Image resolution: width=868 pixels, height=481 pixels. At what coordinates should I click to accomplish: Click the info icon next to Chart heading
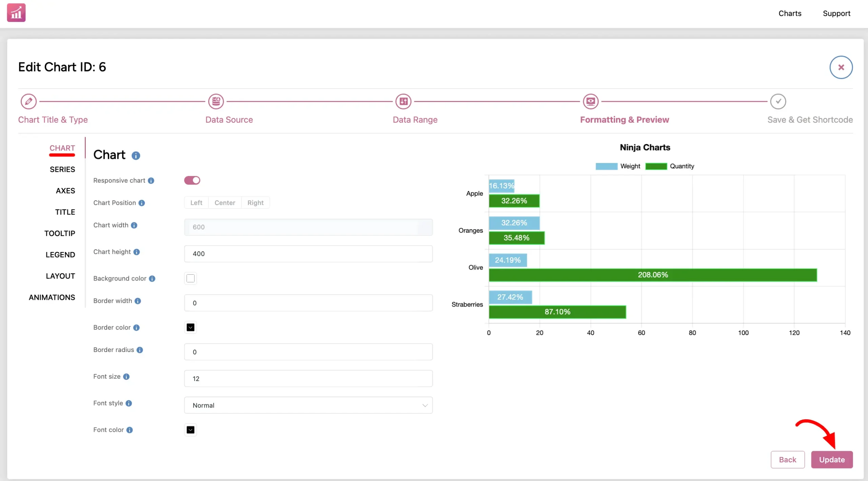(x=136, y=155)
